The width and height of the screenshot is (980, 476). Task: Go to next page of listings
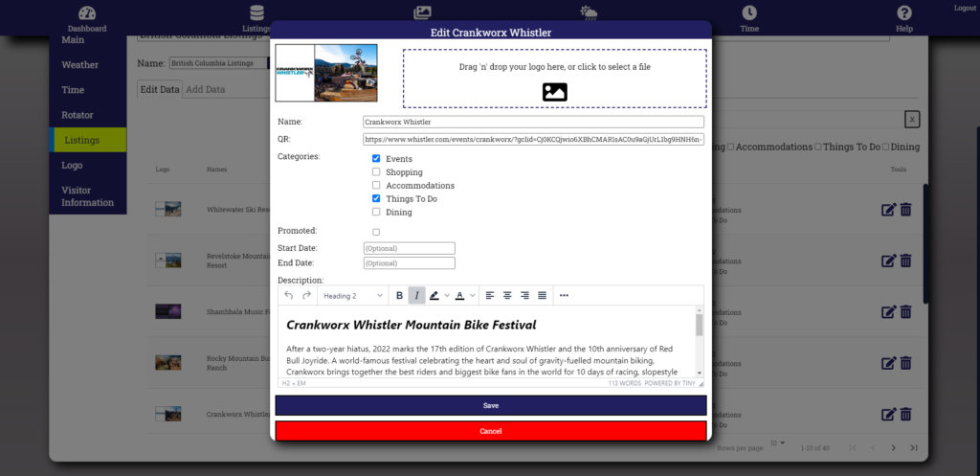pyautogui.click(x=894, y=448)
